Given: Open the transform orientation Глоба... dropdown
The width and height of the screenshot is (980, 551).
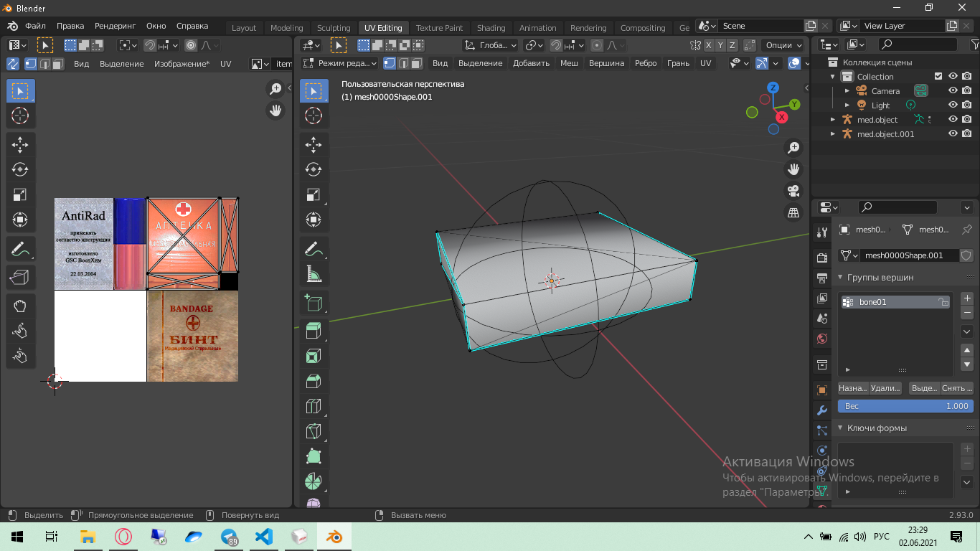Looking at the screenshot, I should point(490,45).
